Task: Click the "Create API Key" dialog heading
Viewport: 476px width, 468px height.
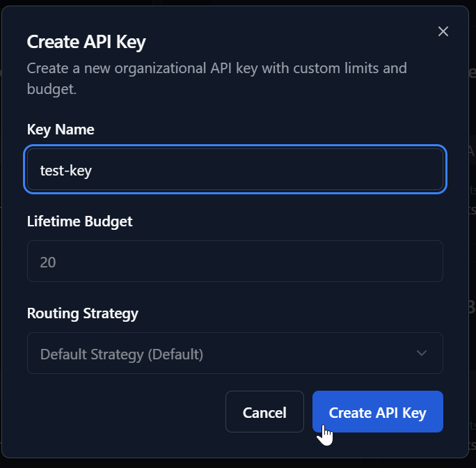Action: pos(86,42)
